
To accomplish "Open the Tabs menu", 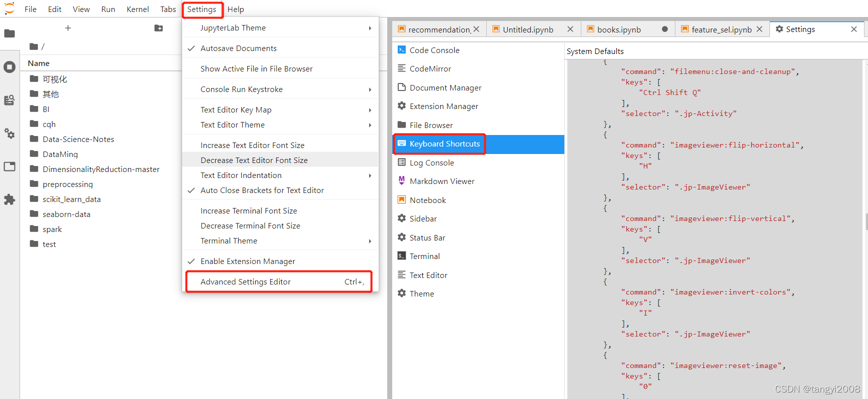I will [168, 9].
